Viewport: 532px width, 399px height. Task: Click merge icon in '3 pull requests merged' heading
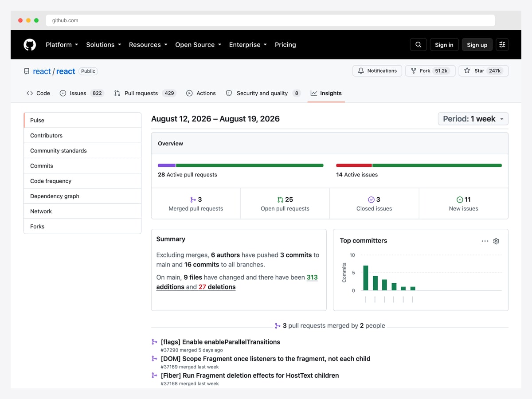278,326
